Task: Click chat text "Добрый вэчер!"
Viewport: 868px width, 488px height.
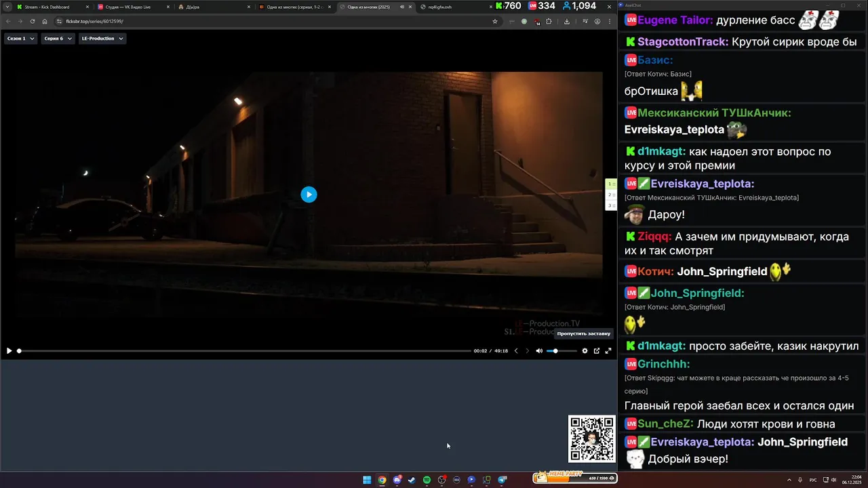Action: pos(688,460)
